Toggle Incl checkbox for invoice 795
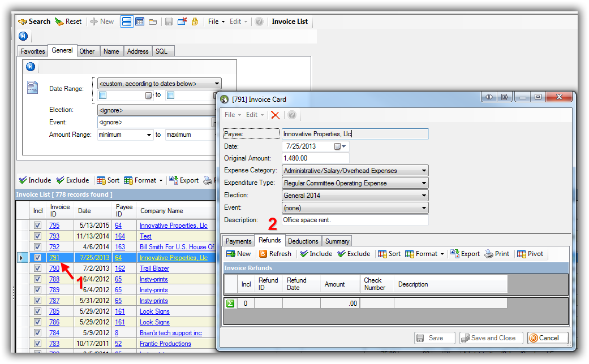 pos(37,226)
